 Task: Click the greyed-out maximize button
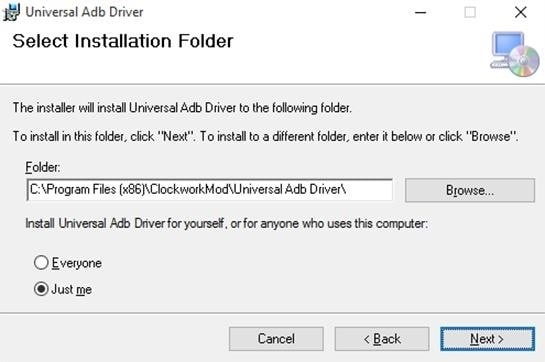click(470, 13)
